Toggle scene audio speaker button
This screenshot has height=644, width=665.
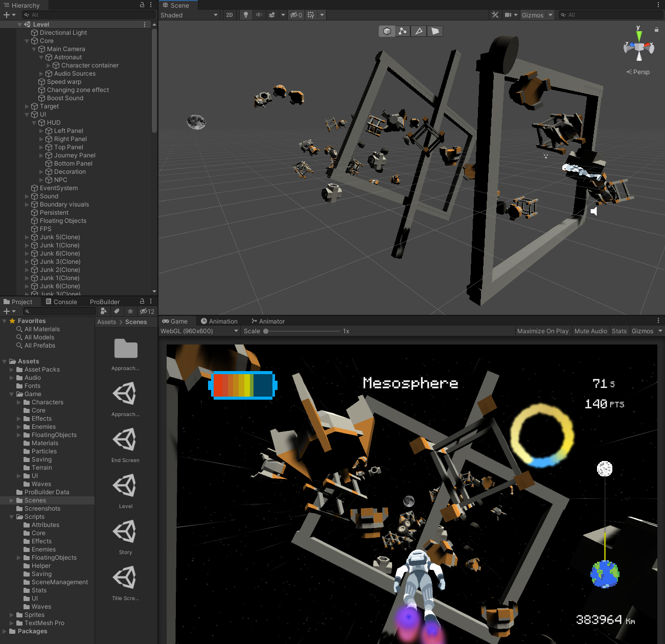[x=259, y=15]
